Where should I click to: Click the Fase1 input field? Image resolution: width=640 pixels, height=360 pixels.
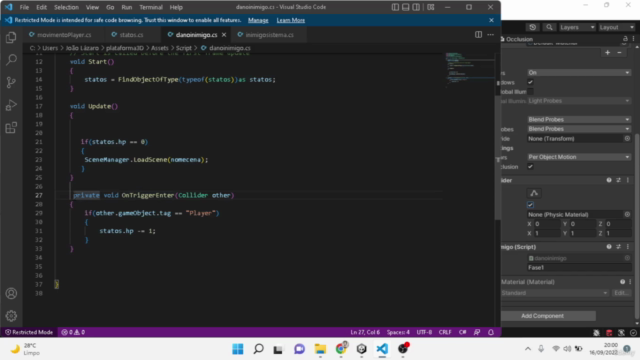coord(579,267)
